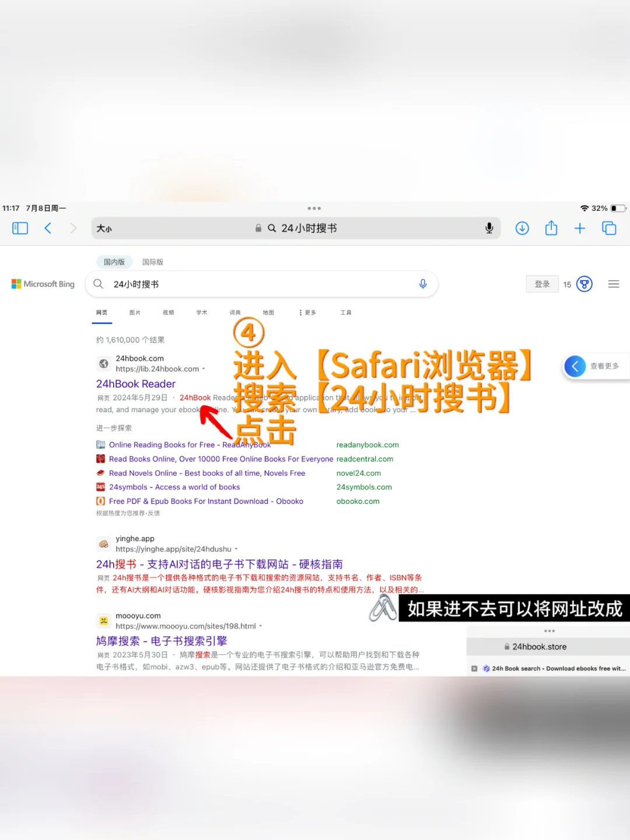Open the 24h搜书 硬核指南 result
This screenshot has height=840, width=630.
219,564
